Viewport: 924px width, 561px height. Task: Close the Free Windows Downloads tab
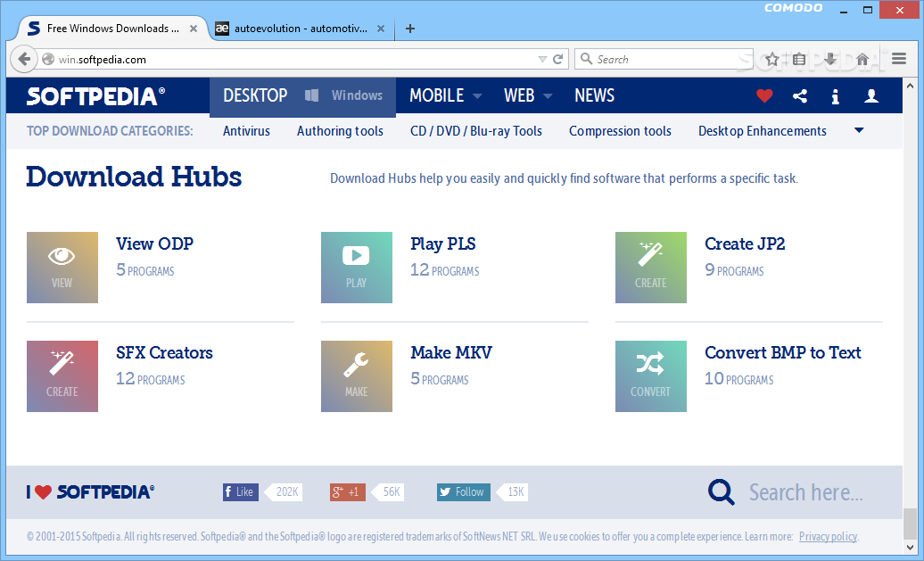(x=194, y=29)
